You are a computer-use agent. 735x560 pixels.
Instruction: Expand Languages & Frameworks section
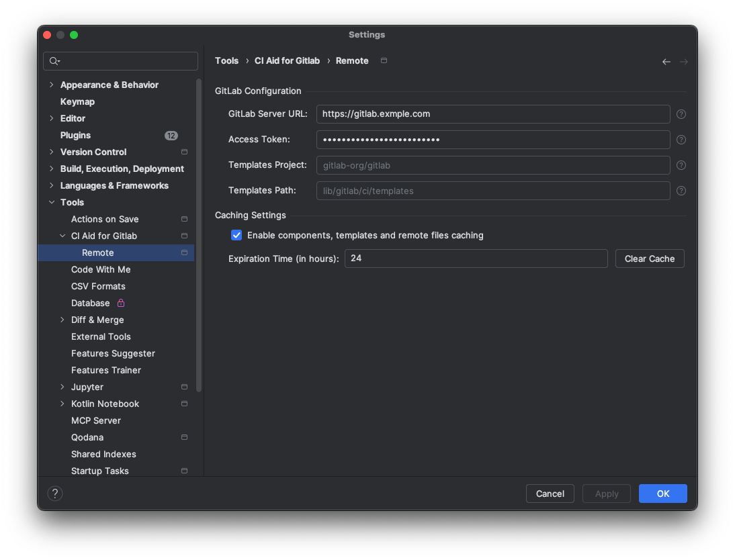click(x=52, y=185)
